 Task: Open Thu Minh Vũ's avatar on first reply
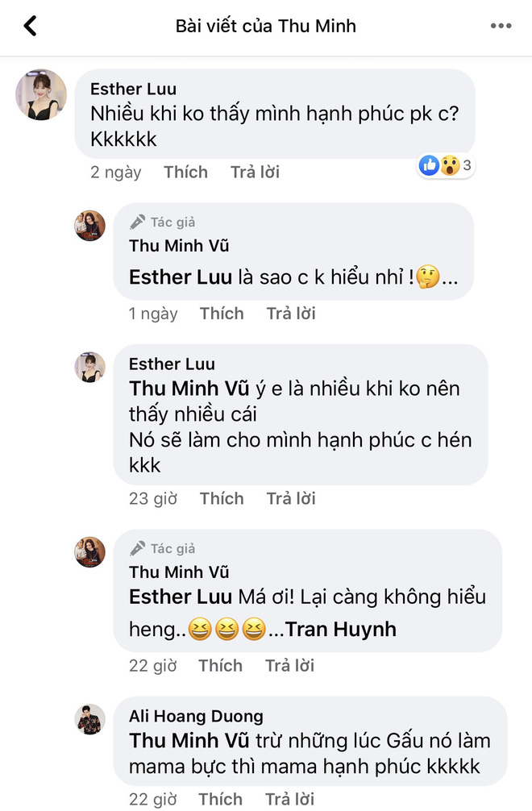point(90,226)
